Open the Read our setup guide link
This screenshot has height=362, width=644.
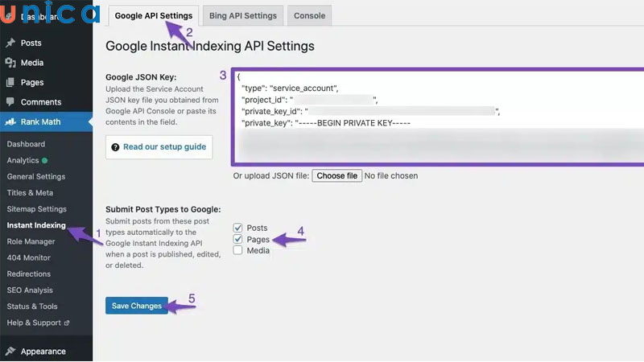[x=165, y=147]
